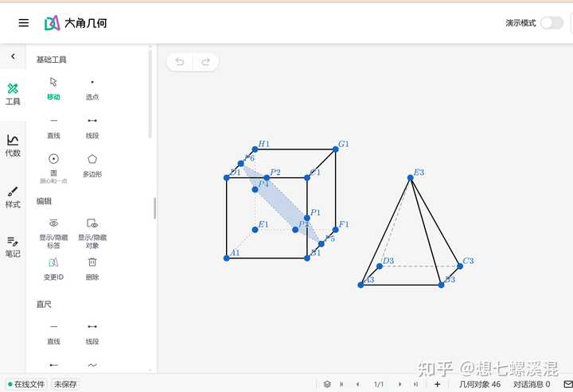Click the redo arrow button

205,62
